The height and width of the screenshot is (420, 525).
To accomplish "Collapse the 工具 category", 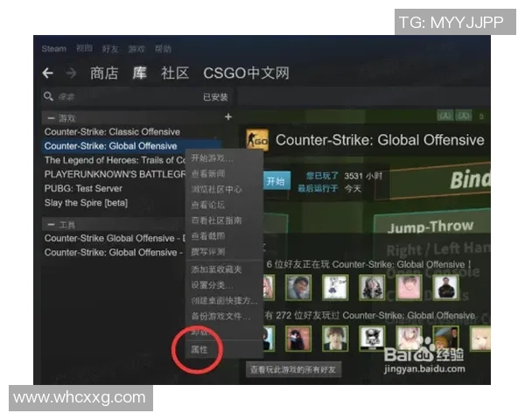I will (x=51, y=224).
